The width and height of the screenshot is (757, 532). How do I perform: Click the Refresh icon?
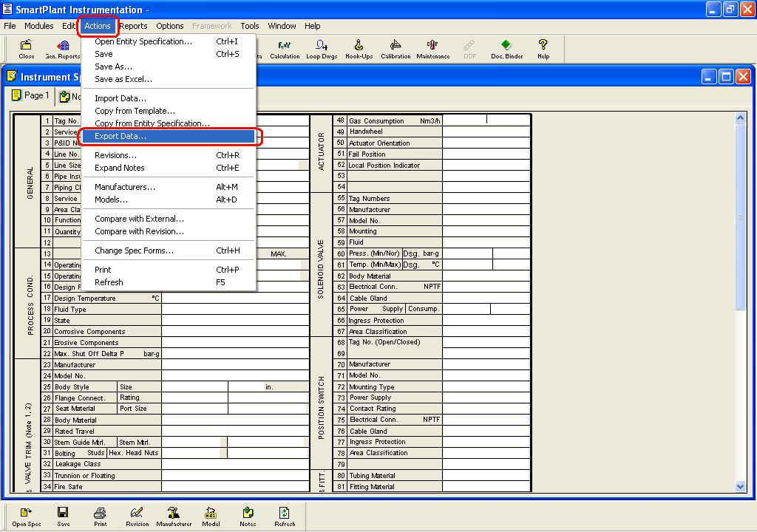285,515
